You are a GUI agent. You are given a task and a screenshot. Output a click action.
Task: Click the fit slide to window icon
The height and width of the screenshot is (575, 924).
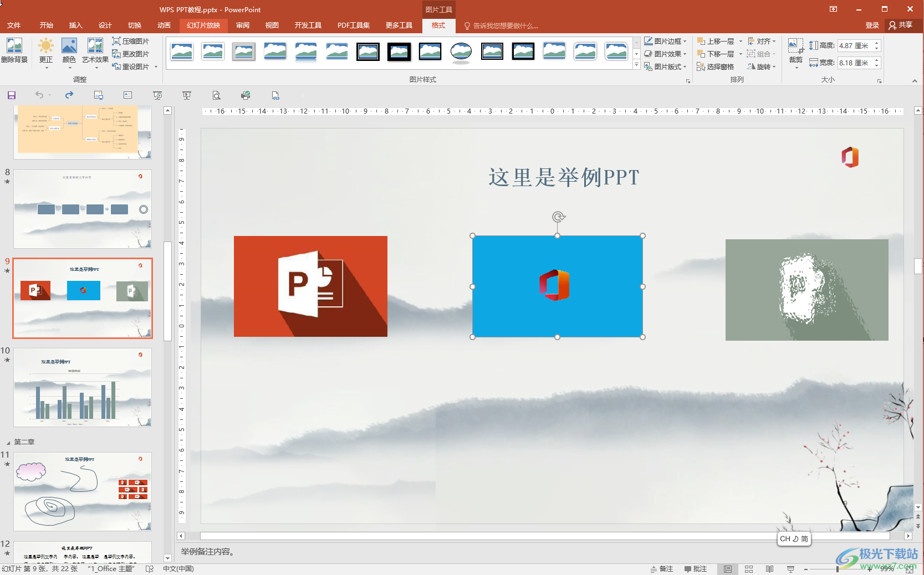tap(910, 569)
